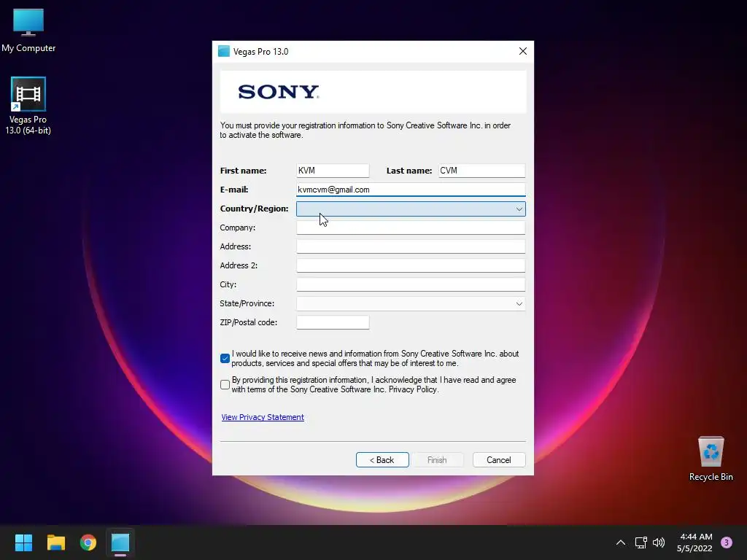Show hidden system tray icons

[621, 542]
